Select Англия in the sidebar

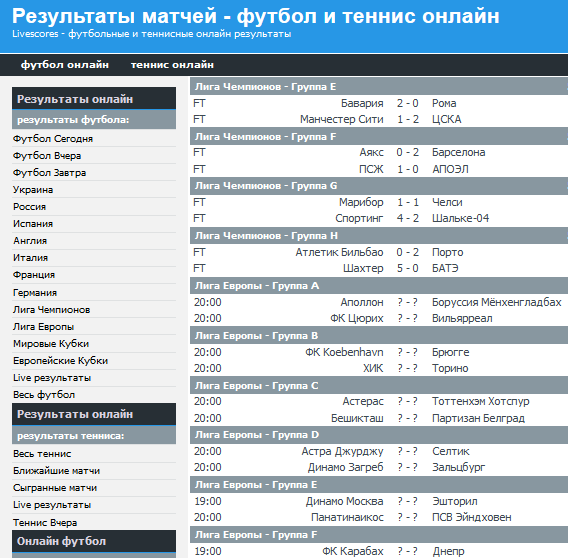click(30, 241)
